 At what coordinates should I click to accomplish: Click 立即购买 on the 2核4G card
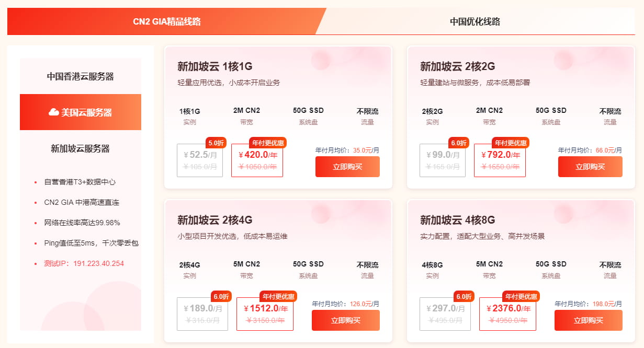pyautogui.click(x=346, y=320)
